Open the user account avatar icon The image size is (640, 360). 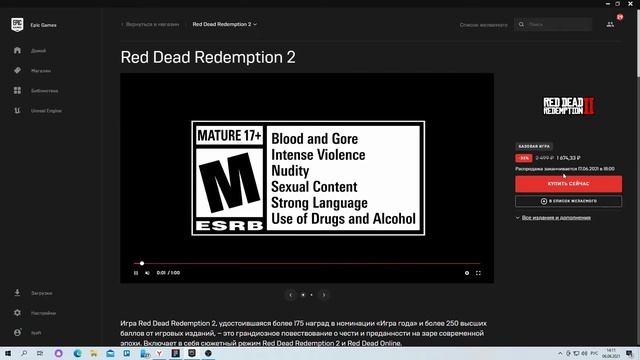pos(17,332)
